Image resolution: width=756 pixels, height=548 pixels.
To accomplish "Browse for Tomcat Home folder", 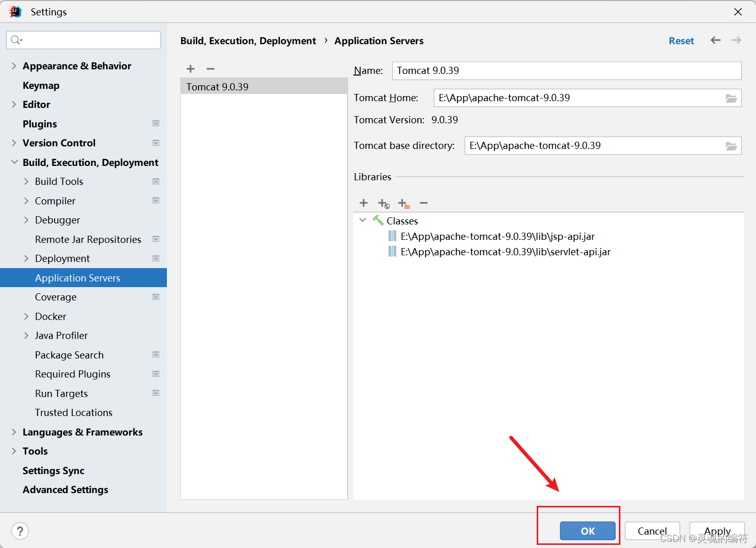I will coord(731,98).
